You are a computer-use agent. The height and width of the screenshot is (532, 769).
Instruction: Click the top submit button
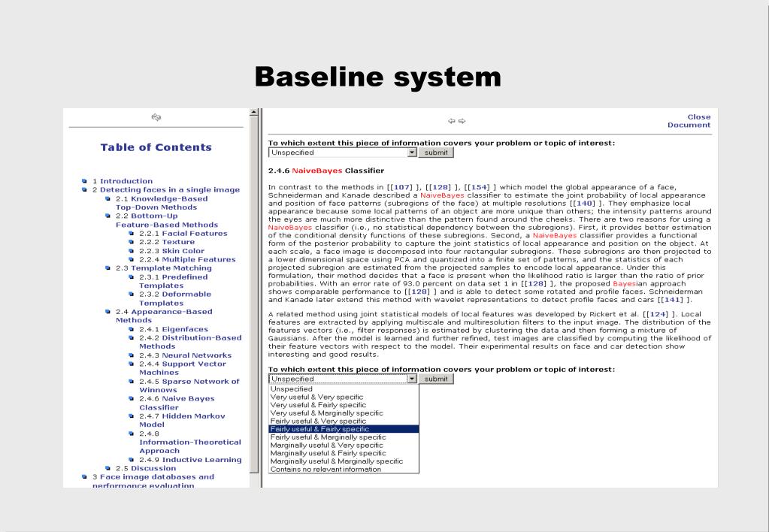point(436,153)
